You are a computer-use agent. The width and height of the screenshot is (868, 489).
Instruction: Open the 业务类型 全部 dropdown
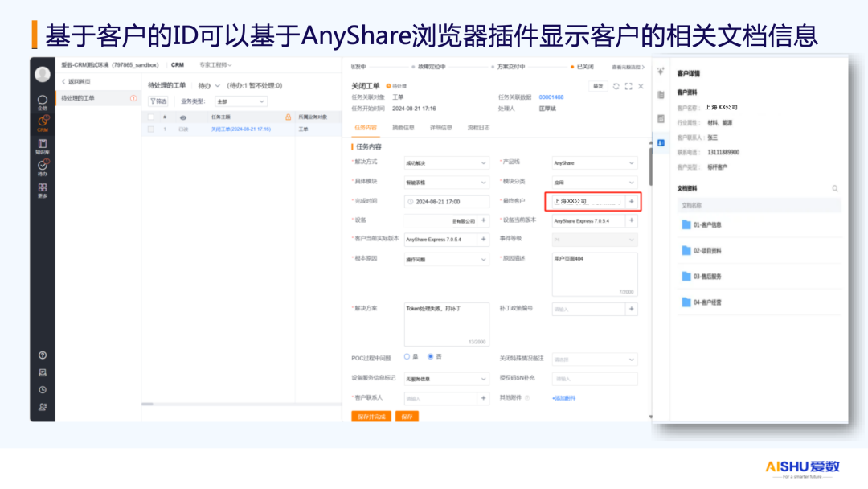point(241,101)
